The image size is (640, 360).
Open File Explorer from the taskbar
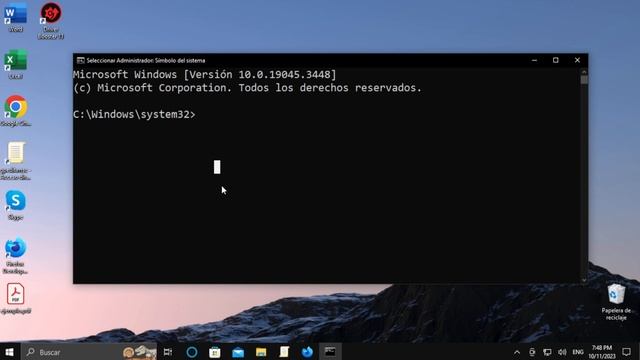coord(261,352)
